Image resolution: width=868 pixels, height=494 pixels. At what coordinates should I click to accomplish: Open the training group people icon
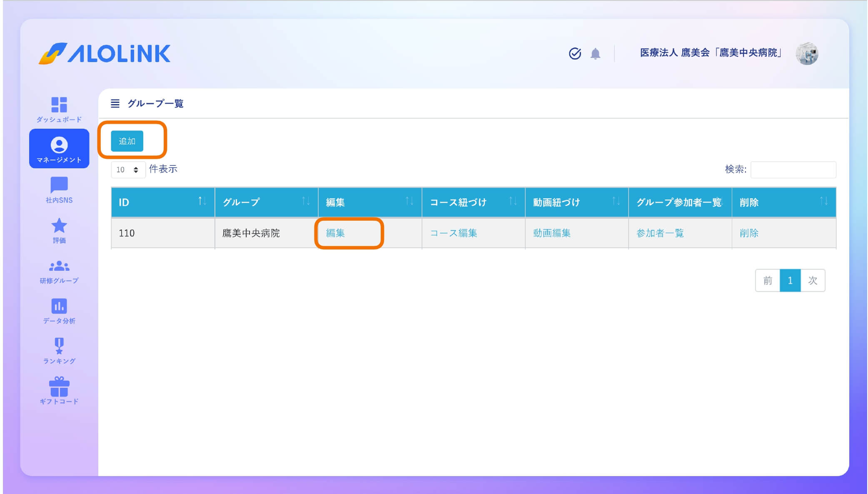[59, 266]
